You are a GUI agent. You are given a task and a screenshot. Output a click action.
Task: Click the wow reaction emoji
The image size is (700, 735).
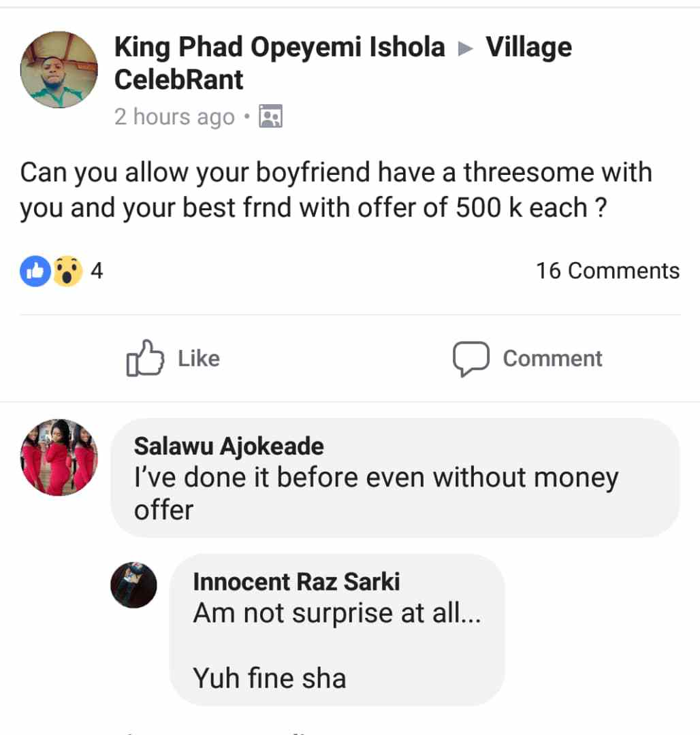coord(67,271)
